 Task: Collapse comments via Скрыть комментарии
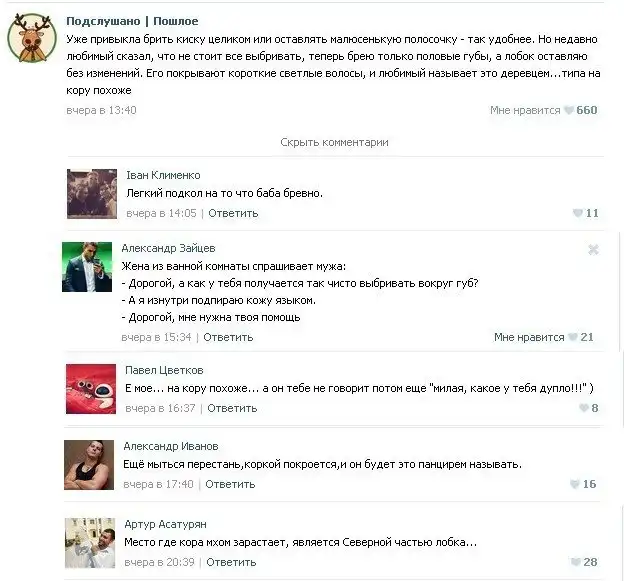point(334,142)
